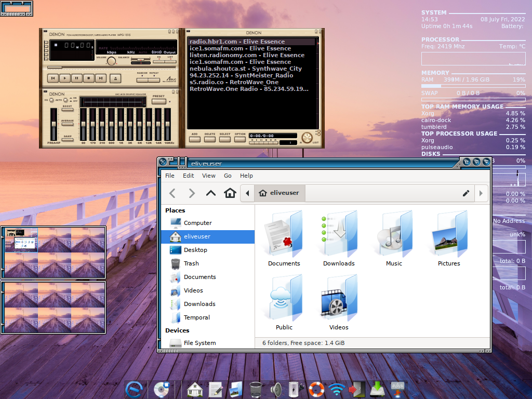Open the Edit menu in file manager
This screenshot has width=532, height=399.
(x=188, y=176)
